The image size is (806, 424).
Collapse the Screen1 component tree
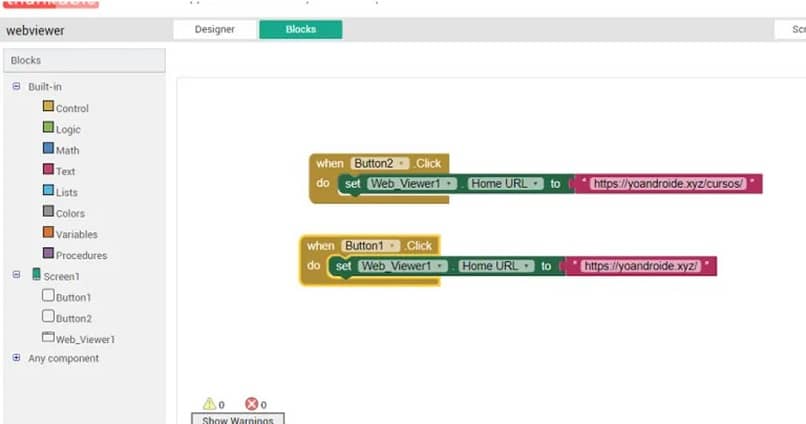pos(16,275)
